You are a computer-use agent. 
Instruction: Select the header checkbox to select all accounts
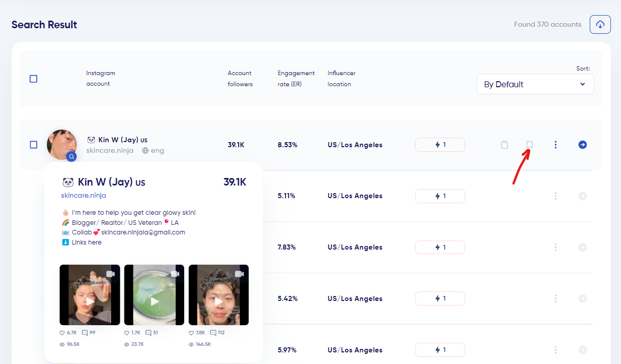click(33, 79)
